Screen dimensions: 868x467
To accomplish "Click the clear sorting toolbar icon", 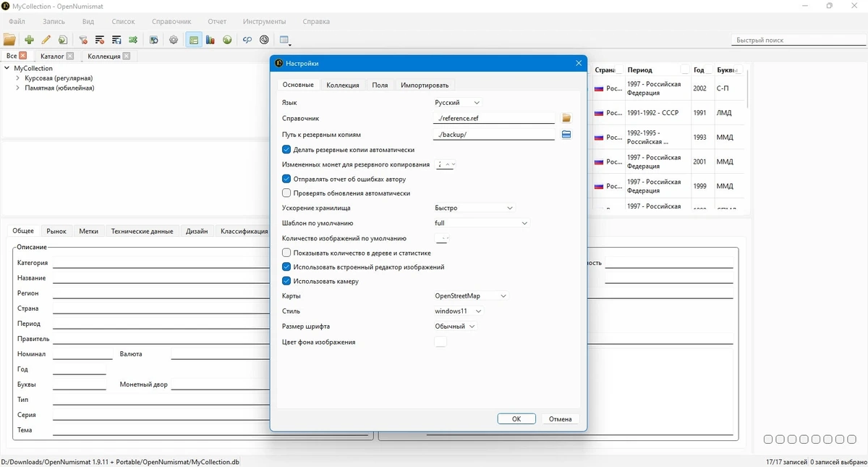I will point(100,40).
